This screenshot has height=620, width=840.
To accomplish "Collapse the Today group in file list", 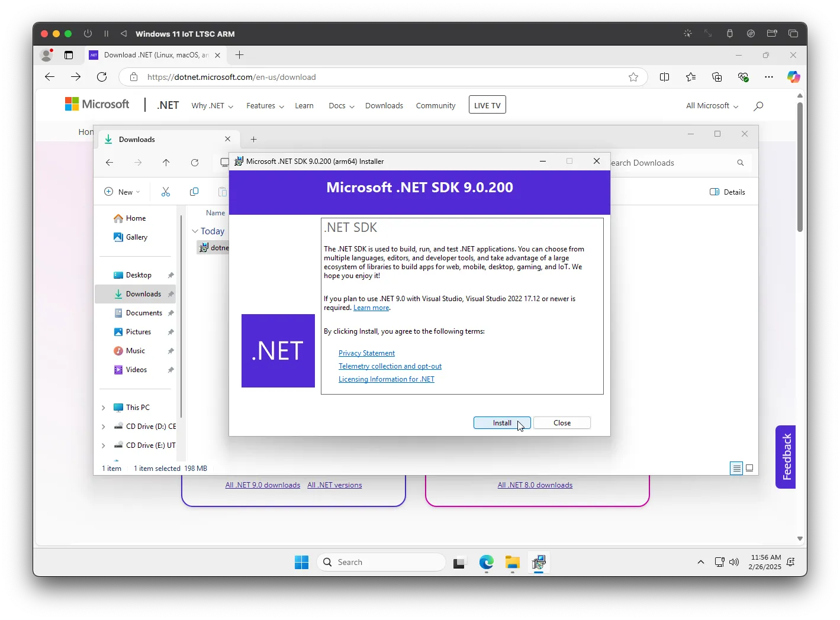I will 195,231.
